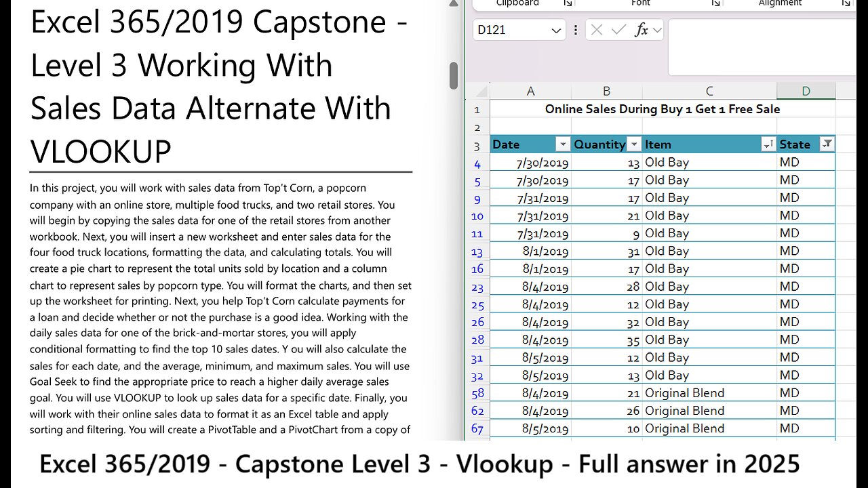
Task: Click 'MD' state cell in row 5
Action: pos(806,180)
